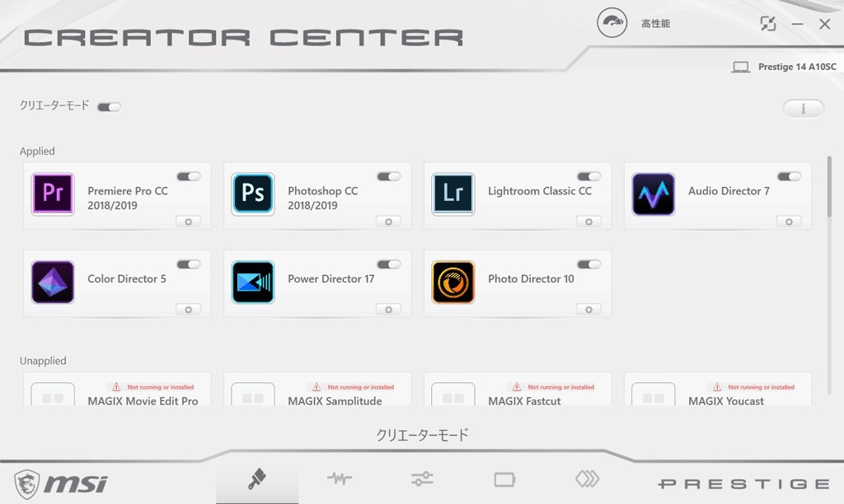Open Color Director 5 settings gear
Viewport: 844px width, 504px height.
click(189, 310)
